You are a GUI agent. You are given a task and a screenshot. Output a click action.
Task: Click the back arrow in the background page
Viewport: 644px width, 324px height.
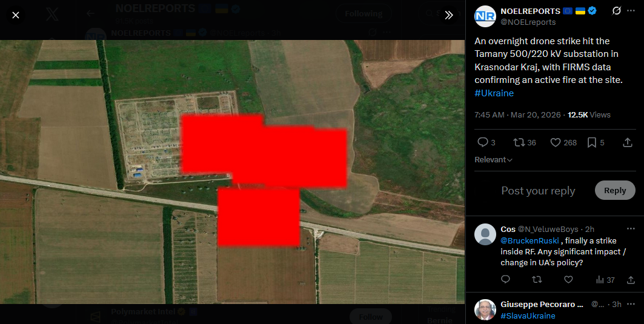90,13
